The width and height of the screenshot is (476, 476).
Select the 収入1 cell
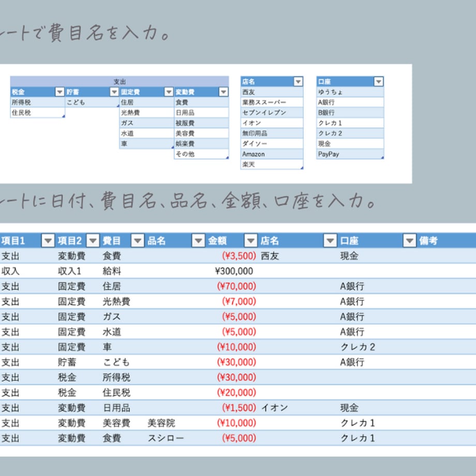(x=78, y=271)
